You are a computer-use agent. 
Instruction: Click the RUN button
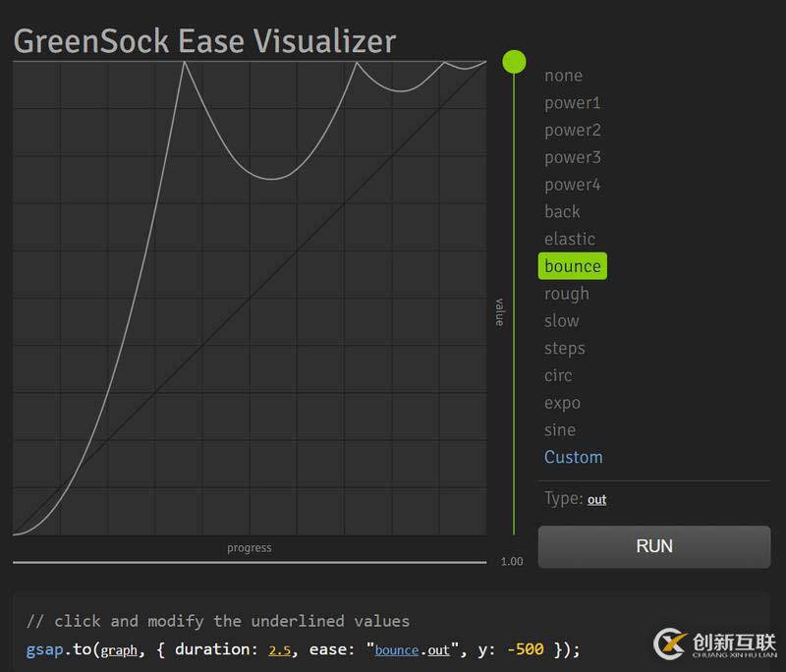[654, 546]
